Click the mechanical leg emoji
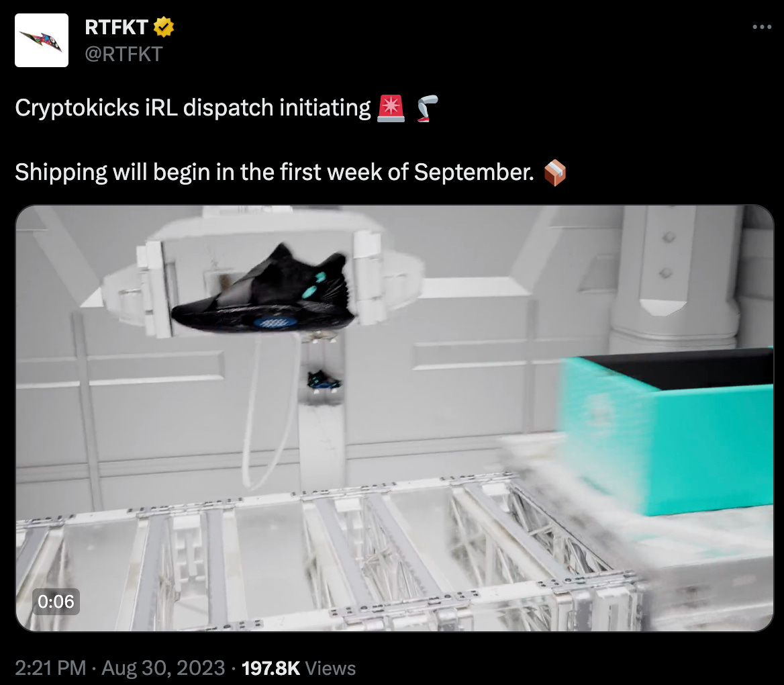The image size is (784, 685). [426, 108]
